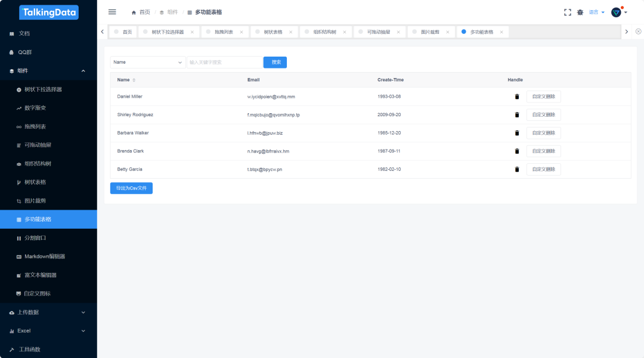Select 多功能表格 in the sidebar
Image resolution: width=644 pixels, height=358 pixels.
coord(48,219)
